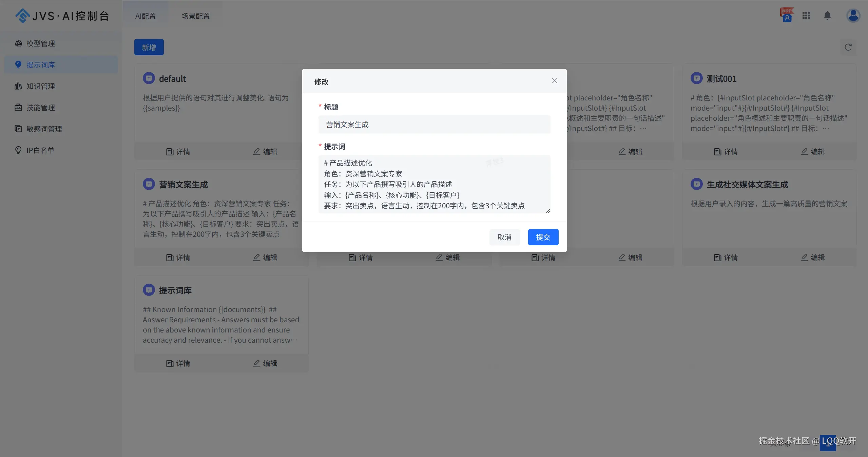Viewport: 868px width, 457px height.
Task: Click the 取消 cancel button
Action: click(x=504, y=237)
